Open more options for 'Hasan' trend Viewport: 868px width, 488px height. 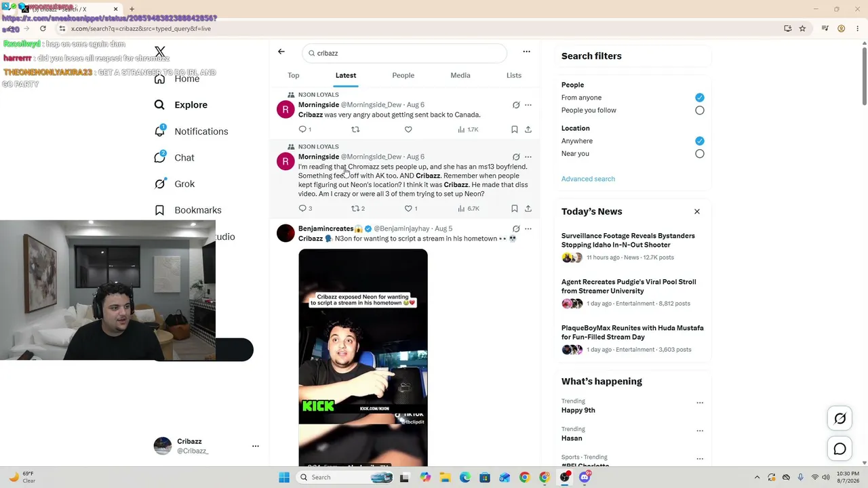(700, 430)
